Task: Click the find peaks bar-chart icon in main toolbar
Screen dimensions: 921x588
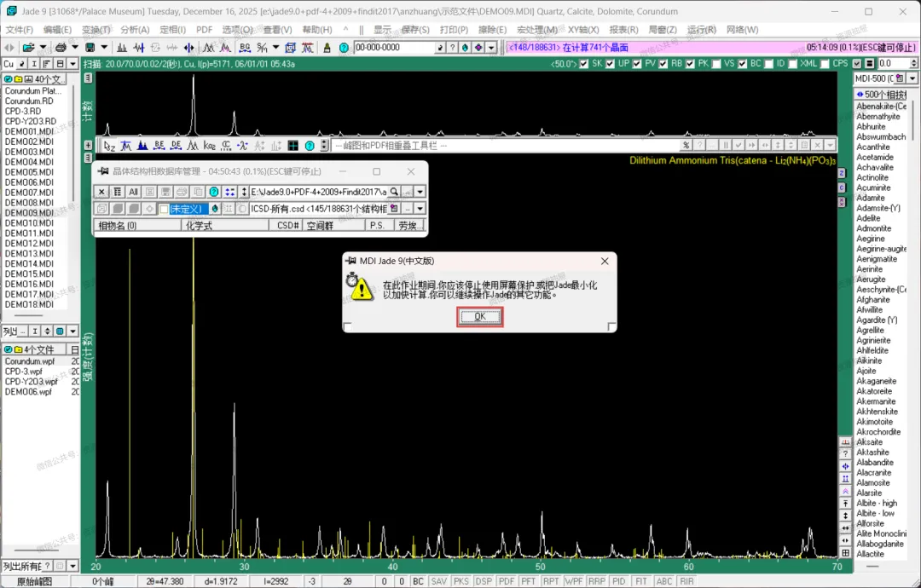Action: [122, 48]
